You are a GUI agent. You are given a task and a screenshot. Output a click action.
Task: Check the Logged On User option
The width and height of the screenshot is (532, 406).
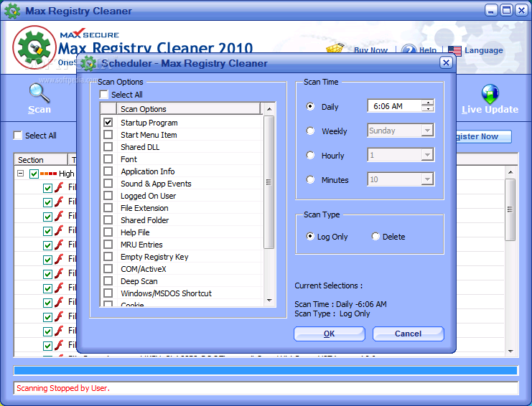click(108, 196)
